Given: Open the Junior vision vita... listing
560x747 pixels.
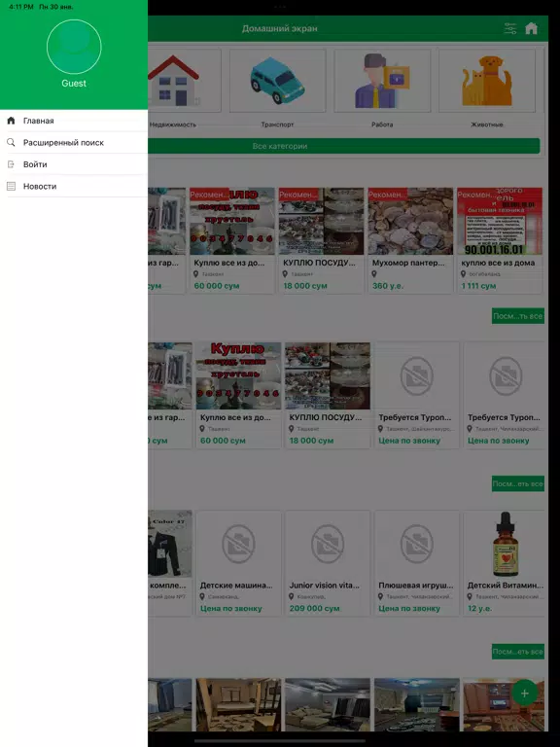Looking at the screenshot, I should [x=328, y=563].
